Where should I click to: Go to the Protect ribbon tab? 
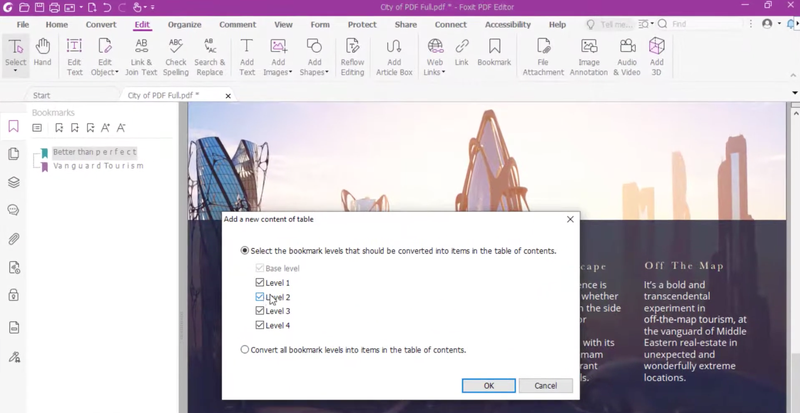point(362,25)
